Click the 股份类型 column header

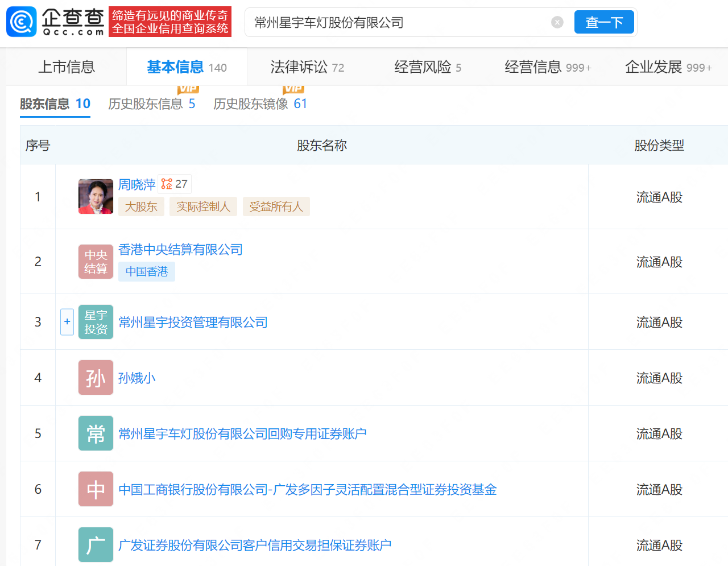point(659,146)
